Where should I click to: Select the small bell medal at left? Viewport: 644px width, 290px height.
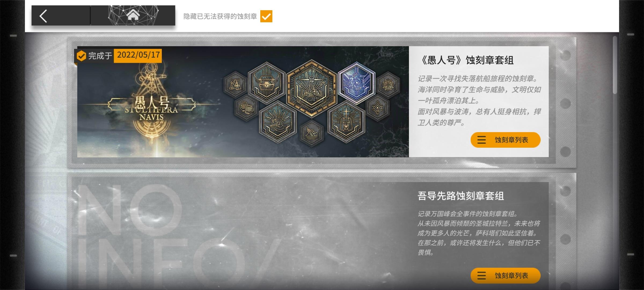[x=235, y=85]
